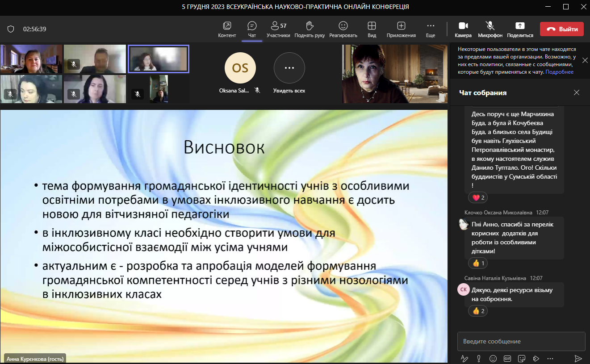590x364 pixels.
Task: Open the GIF picker
Action: 507,358
